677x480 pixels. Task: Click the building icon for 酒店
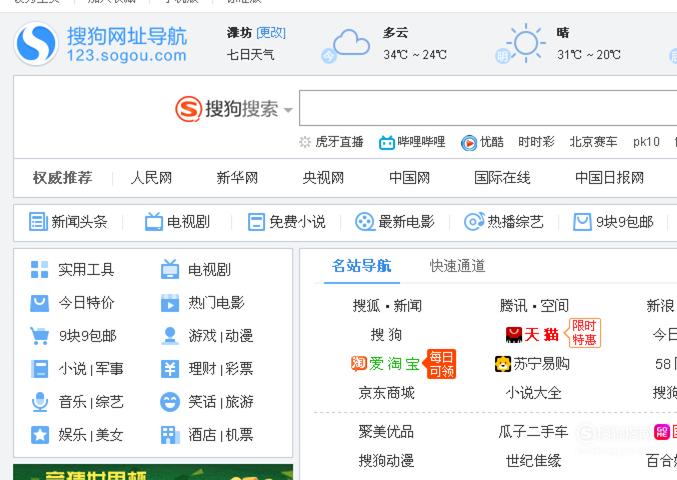tap(170, 435)
